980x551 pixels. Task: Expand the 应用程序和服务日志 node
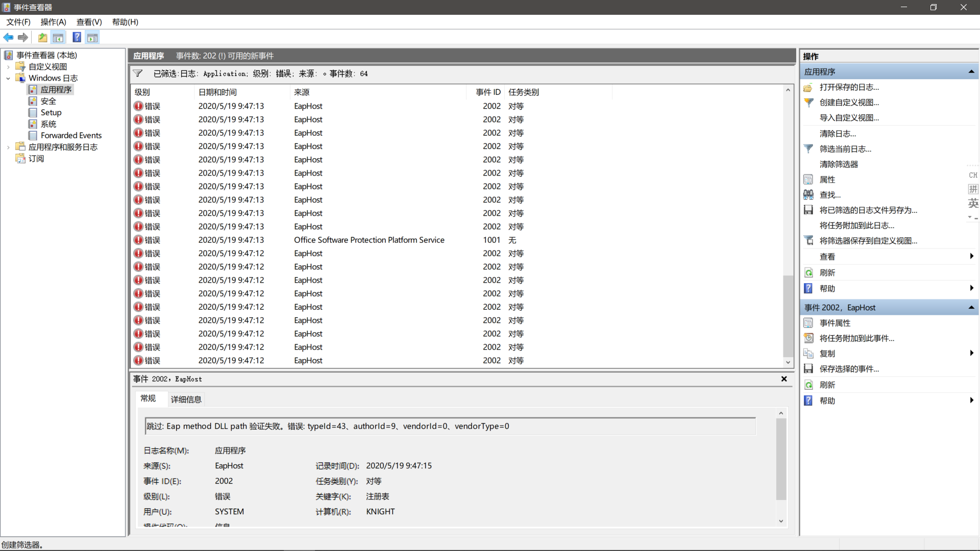point(8,146)
